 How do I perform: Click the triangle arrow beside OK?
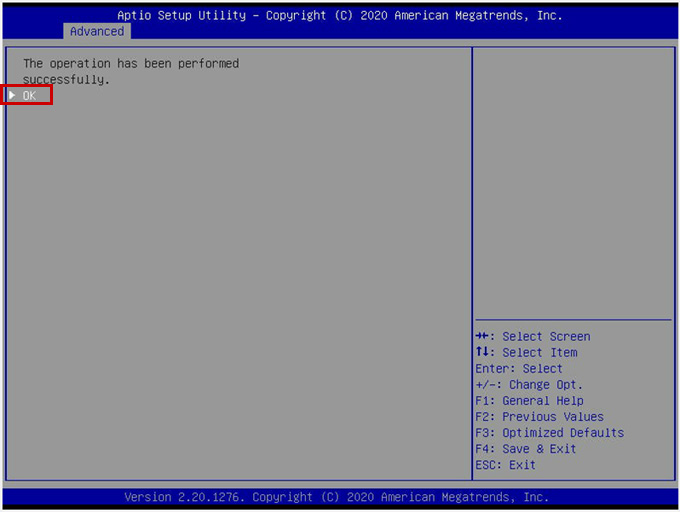coord(12,95)
